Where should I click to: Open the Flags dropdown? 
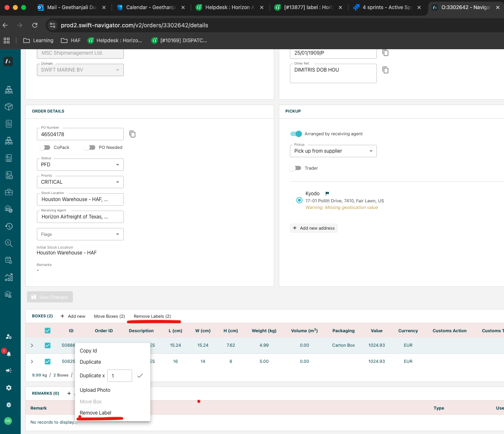point(80,234)
